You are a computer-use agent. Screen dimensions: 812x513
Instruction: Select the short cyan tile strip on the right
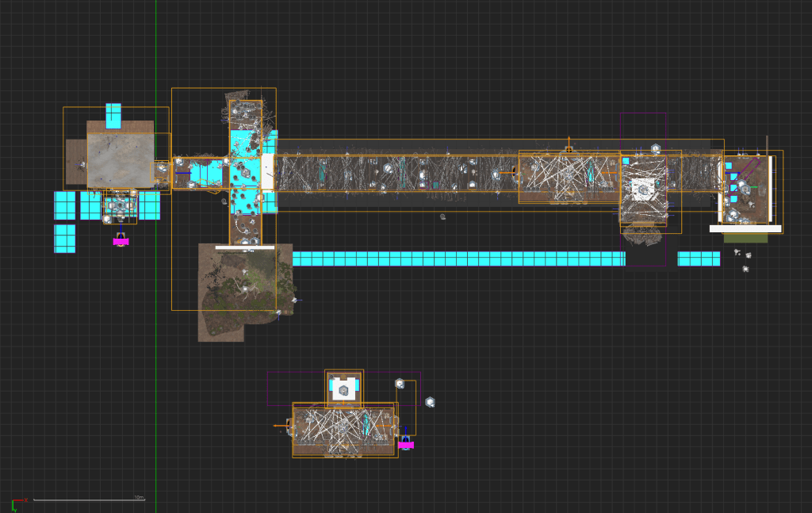tap(699, 258)
